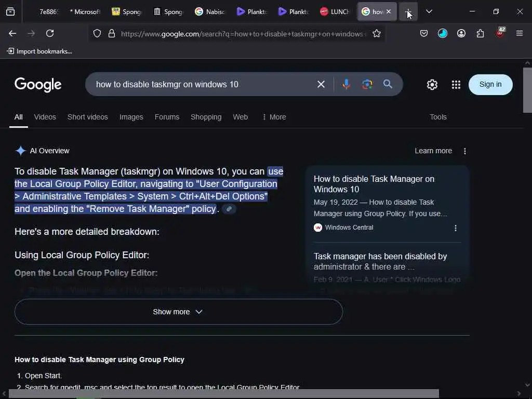The width and height of the screenshot is (532, 399).
Task: Go back to previous page
Action: coord(12,33)
